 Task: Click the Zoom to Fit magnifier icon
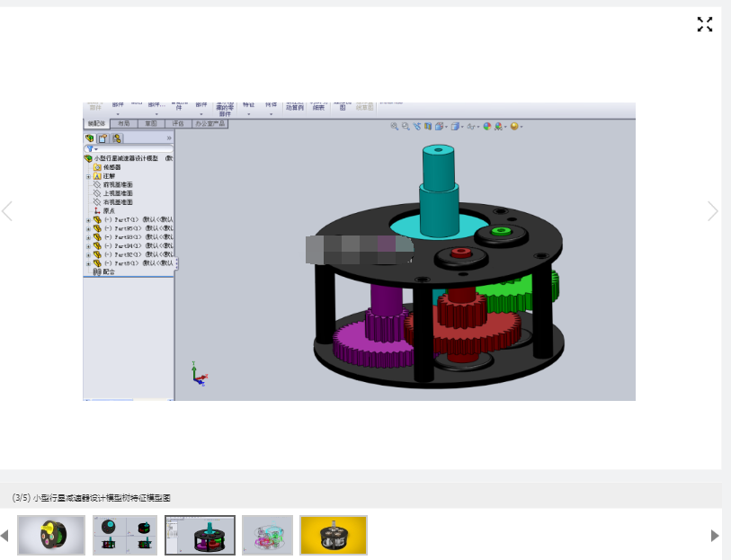pos(395,126)
